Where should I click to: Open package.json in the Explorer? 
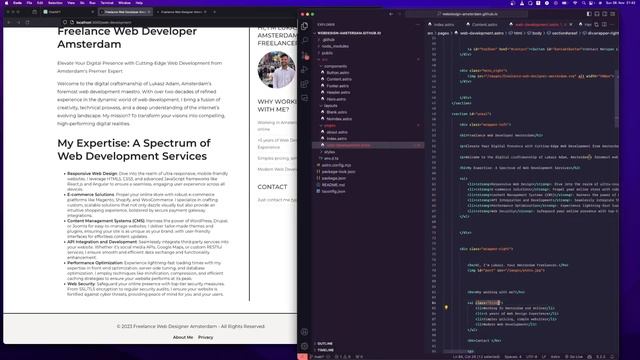click(334, 178)
